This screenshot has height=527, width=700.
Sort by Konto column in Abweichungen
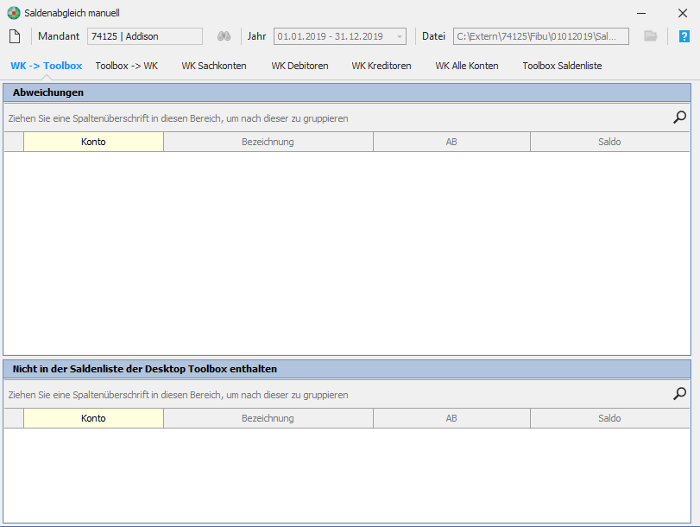(93, 142)
